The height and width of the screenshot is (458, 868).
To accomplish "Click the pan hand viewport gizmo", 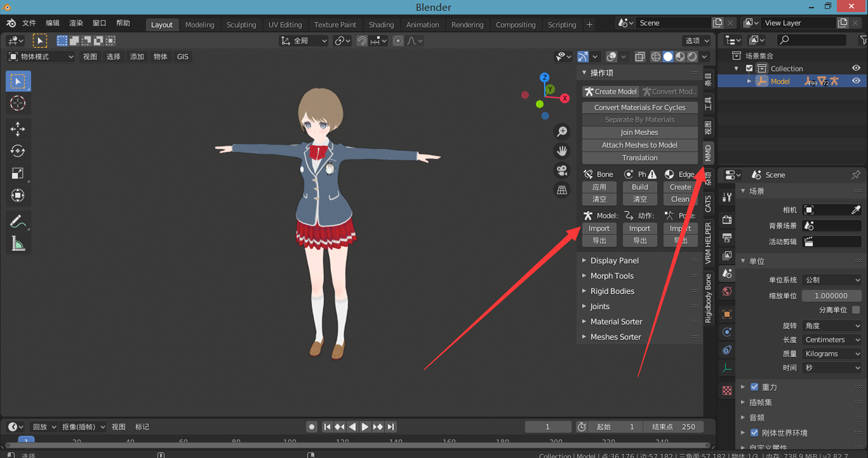I will (562, 151).
